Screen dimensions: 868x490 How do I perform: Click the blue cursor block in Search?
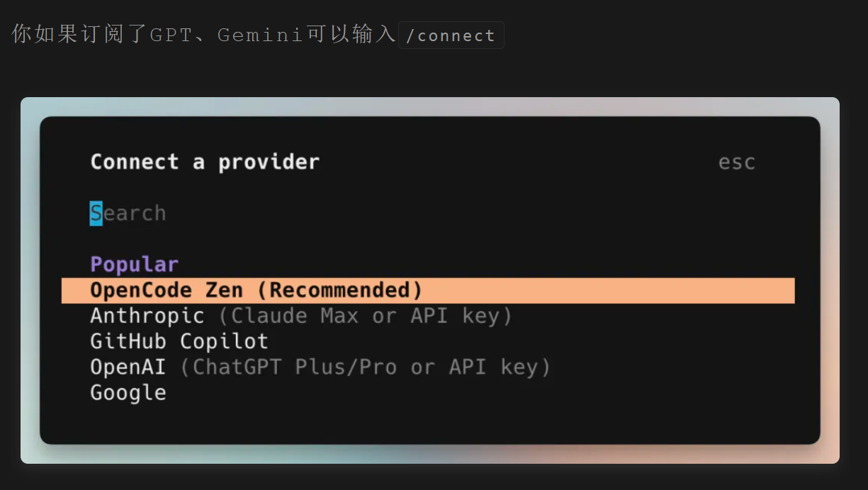pyautogui.click(x=96, y=213)
